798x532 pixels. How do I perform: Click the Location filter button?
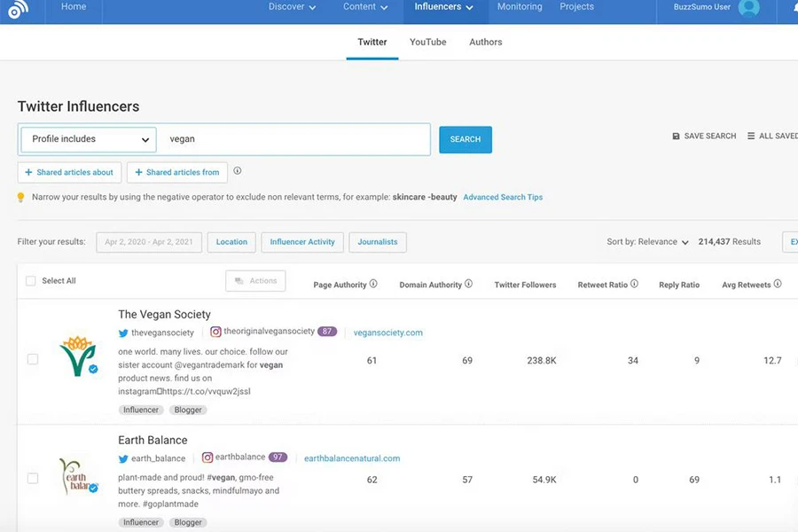[x=231, y=242]
